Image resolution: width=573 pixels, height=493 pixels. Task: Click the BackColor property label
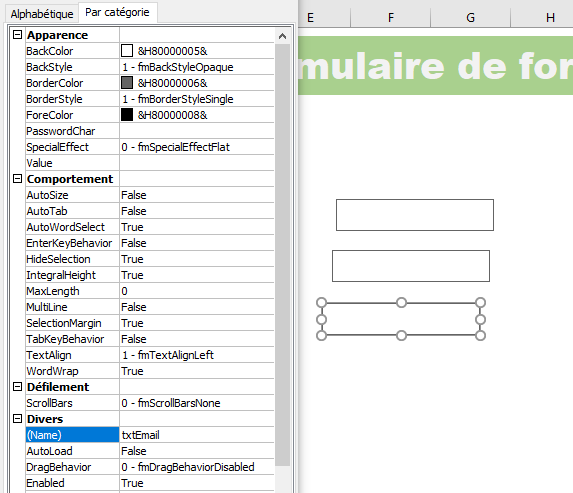tap(72, 51)
